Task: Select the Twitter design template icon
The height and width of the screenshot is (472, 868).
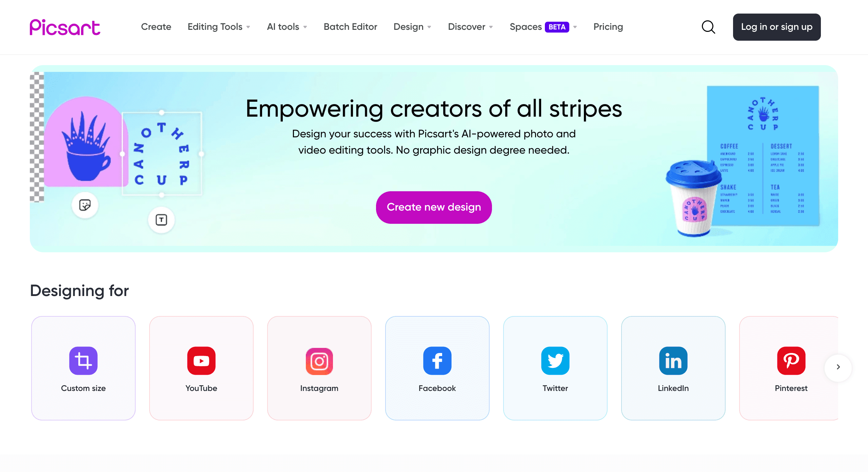Action: coord(554,360)
